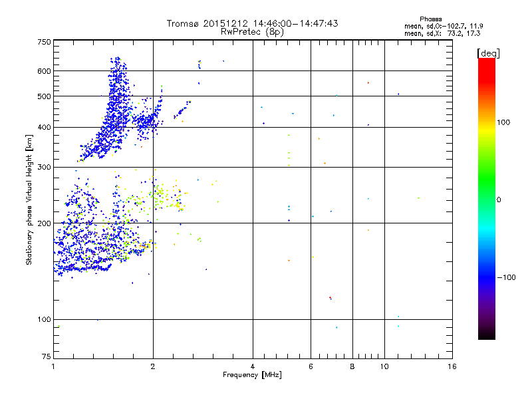The height and width of the screenshot is (399, 532).
Task: Click the blue point near 11 MHz at 500 km
Action: click(x=398, y=94)
